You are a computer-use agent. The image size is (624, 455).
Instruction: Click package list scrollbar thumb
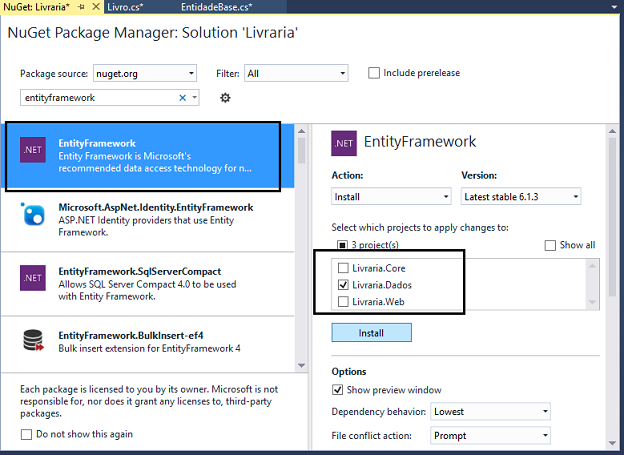tap(302, 150)
